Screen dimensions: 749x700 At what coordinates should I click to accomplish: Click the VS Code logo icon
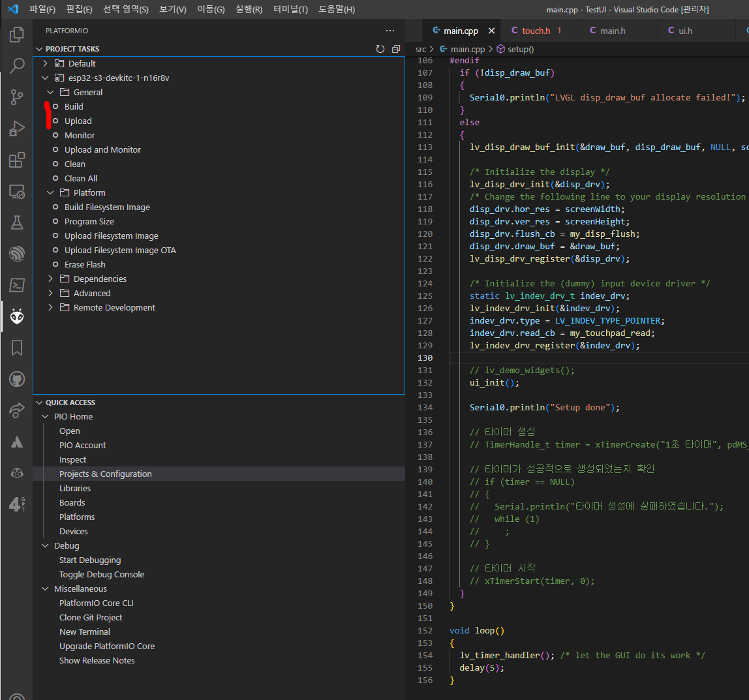[13, 9]
